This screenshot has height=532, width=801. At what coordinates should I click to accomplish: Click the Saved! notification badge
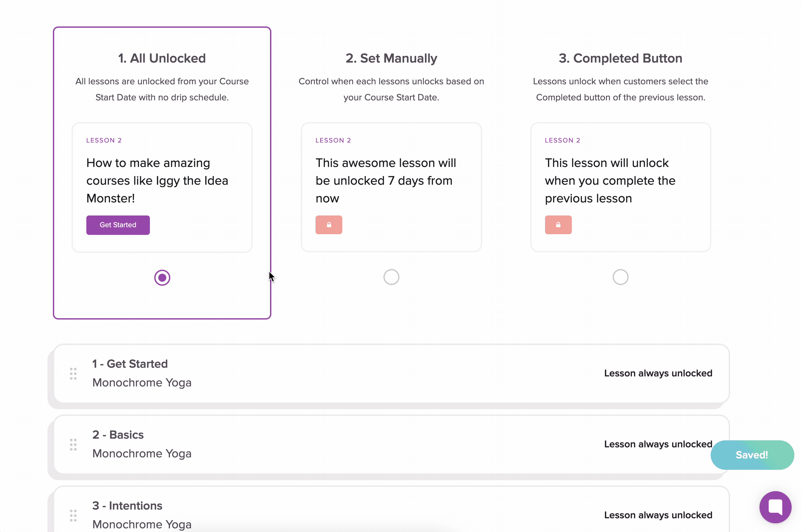pyautogui.click(x=751, y=455)
